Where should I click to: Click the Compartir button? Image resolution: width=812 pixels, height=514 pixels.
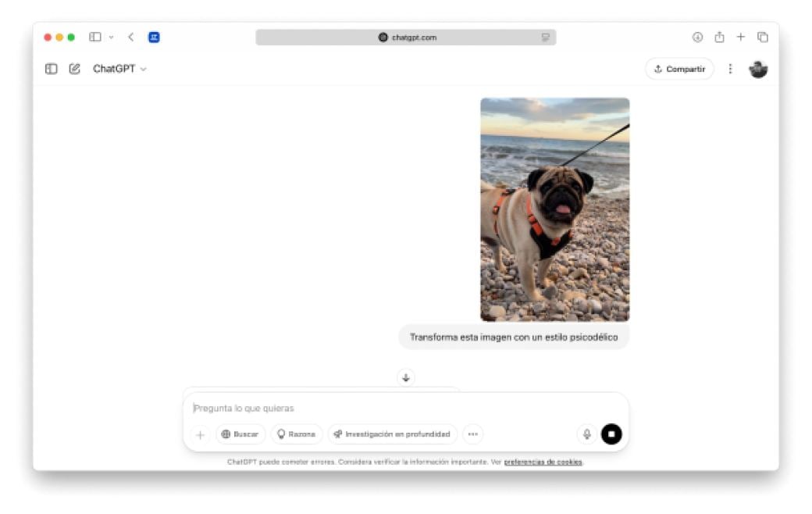coord(679,69)
